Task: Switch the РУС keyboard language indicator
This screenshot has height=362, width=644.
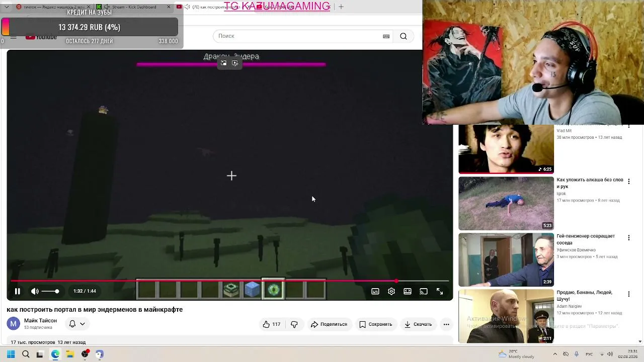Action: [x=589, y=354]
